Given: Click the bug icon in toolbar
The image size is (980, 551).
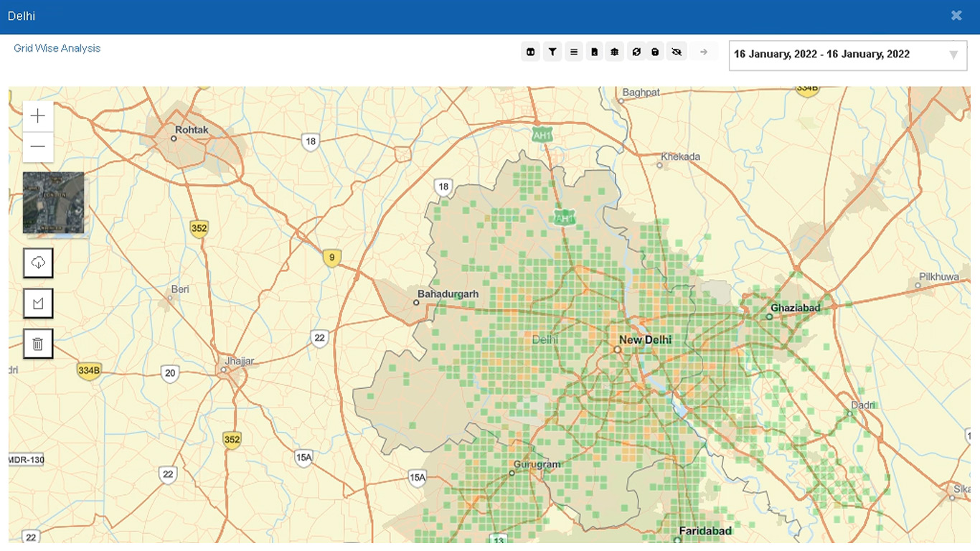Looking at the screenshot, I should coord(615,52).
